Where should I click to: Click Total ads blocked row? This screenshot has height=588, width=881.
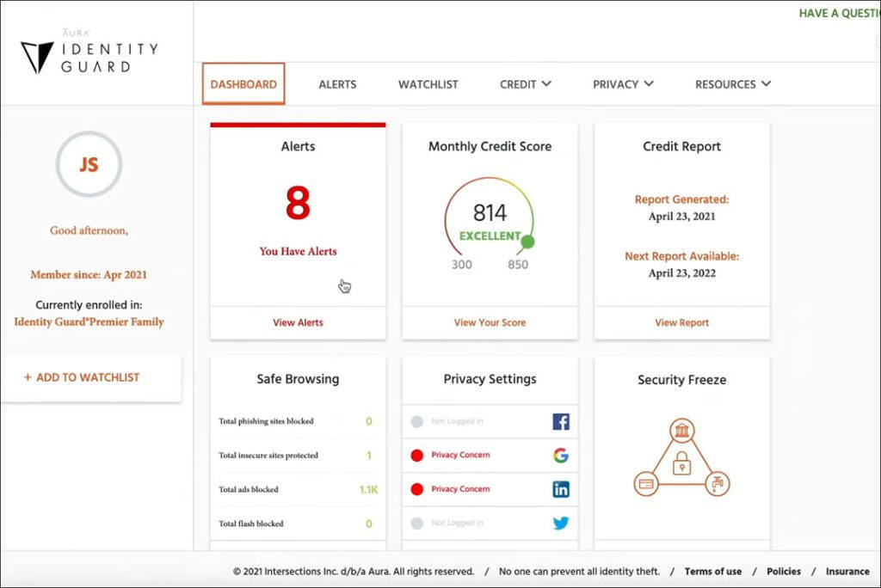pyautogui.click(x=297, y=490)
